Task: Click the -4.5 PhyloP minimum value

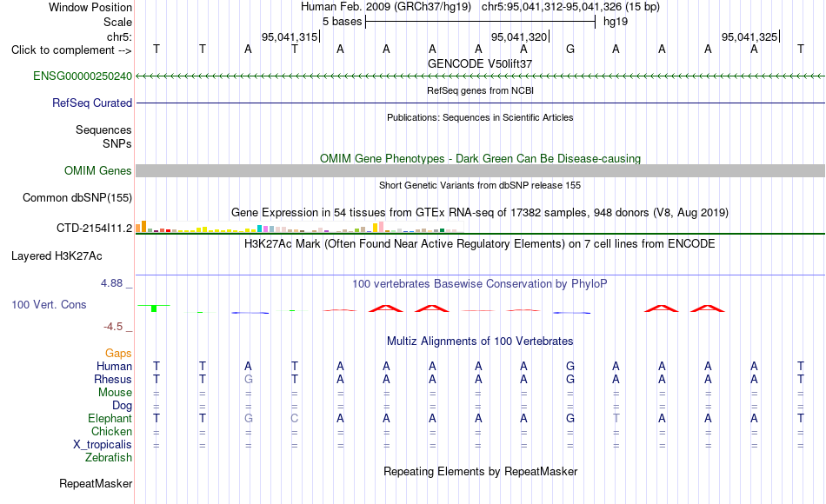Action: point(113,327)
